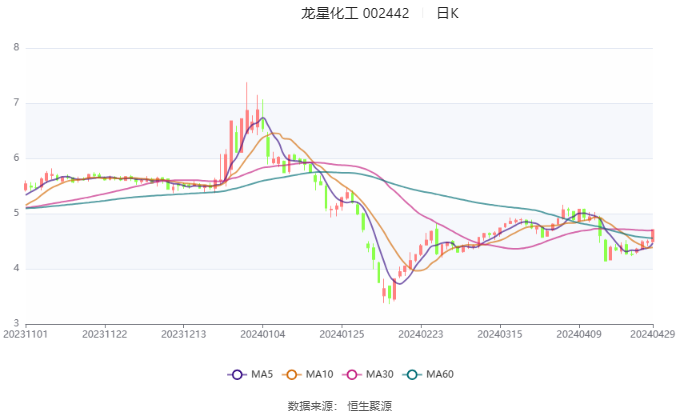Screen dimensions: 680x413
Task: Toggle the MA5 legend circle icon
Action: [x=237, y=374]
